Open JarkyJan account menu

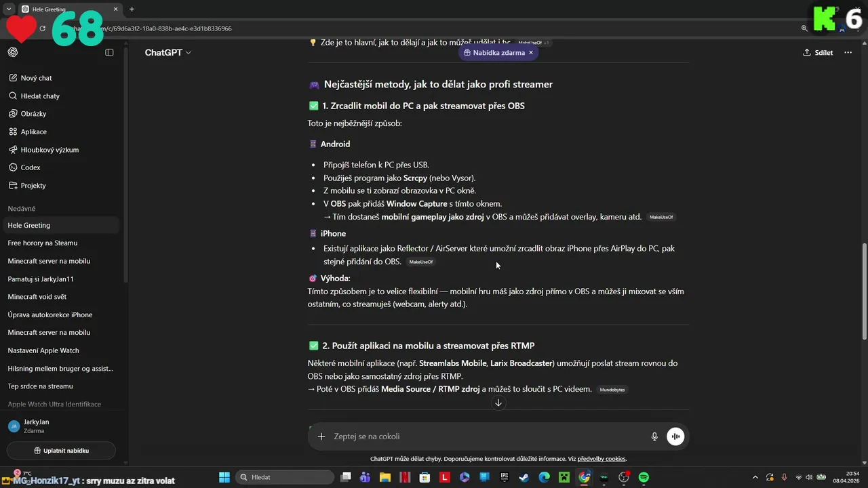pyautogui.click(x=61, y=426)
